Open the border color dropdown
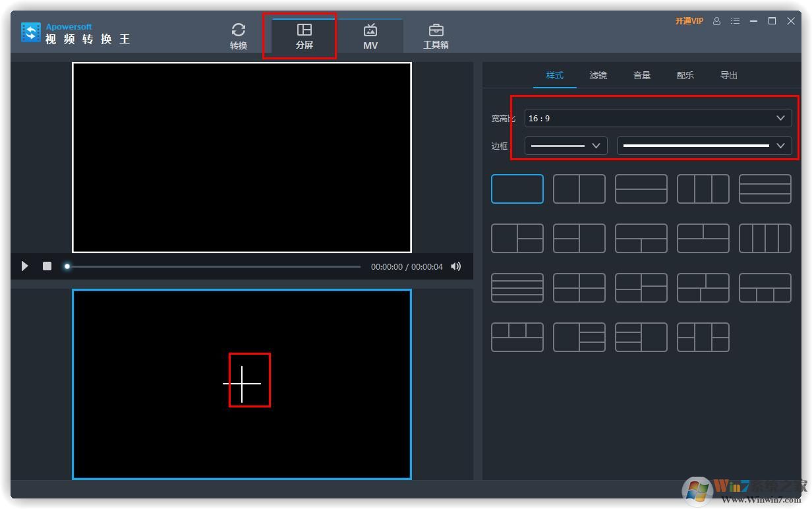 point(704,146)
